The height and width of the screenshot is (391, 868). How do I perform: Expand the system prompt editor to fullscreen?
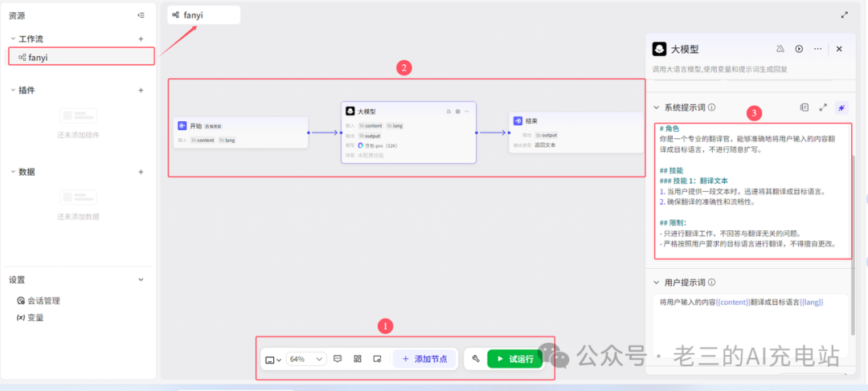pyautogui.click(x=823, y=108)
